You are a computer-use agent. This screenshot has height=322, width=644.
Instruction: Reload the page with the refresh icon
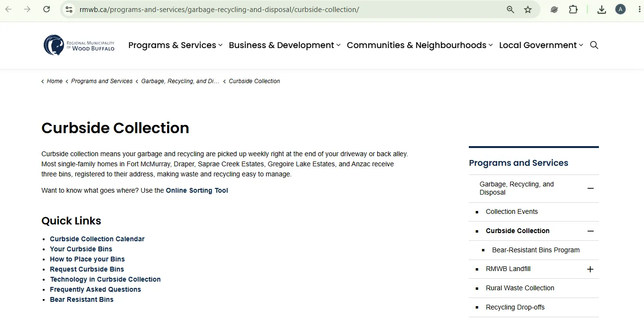pos(47,9)
